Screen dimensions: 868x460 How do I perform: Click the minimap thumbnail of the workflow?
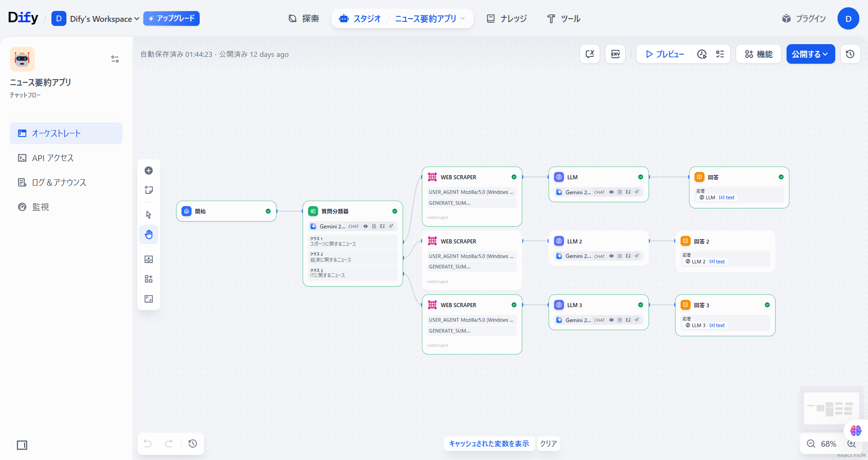[831, 408]
